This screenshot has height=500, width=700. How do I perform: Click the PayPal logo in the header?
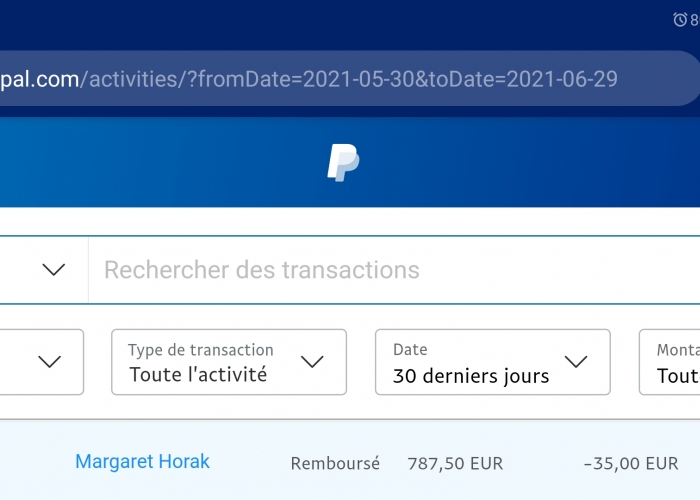[343, 162]
